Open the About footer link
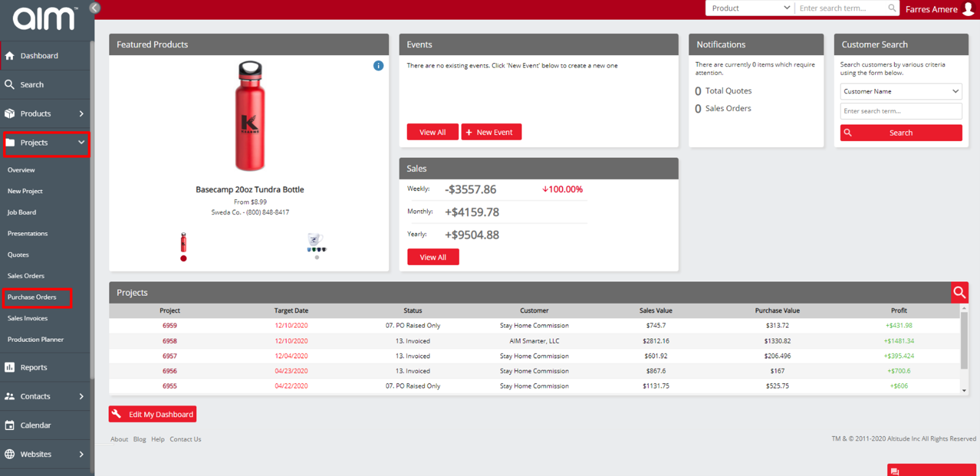Image resolution: width=980 pixels, height=476 pixels. coord(120,439)
